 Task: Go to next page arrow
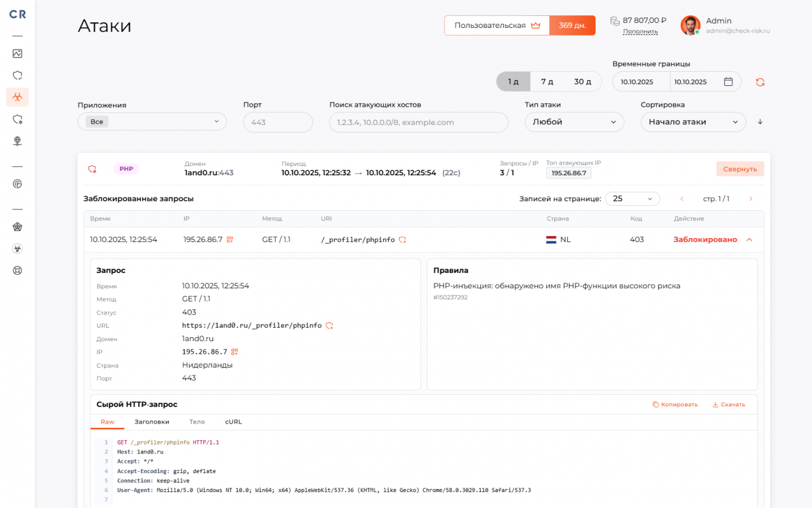pos(750,199)
